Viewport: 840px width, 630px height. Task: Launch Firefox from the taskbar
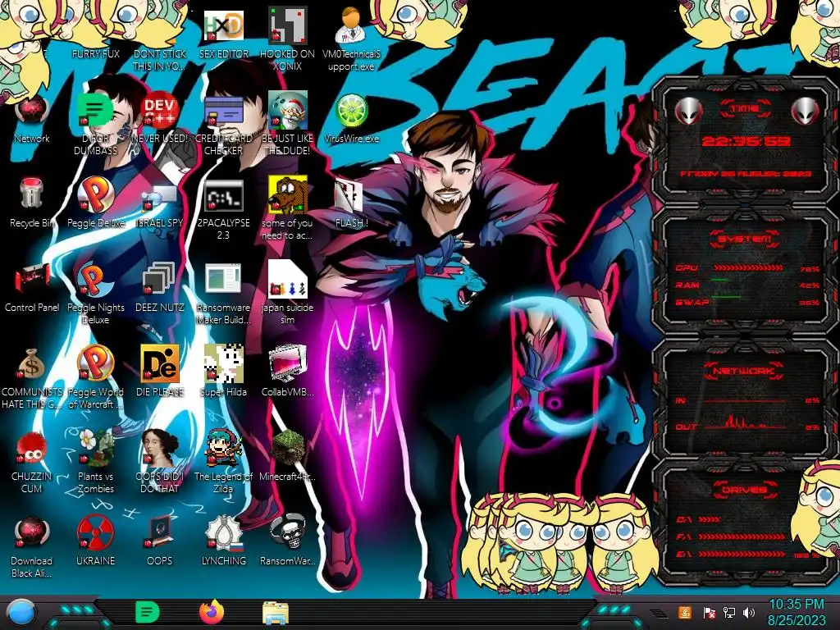tap(212, 612)
